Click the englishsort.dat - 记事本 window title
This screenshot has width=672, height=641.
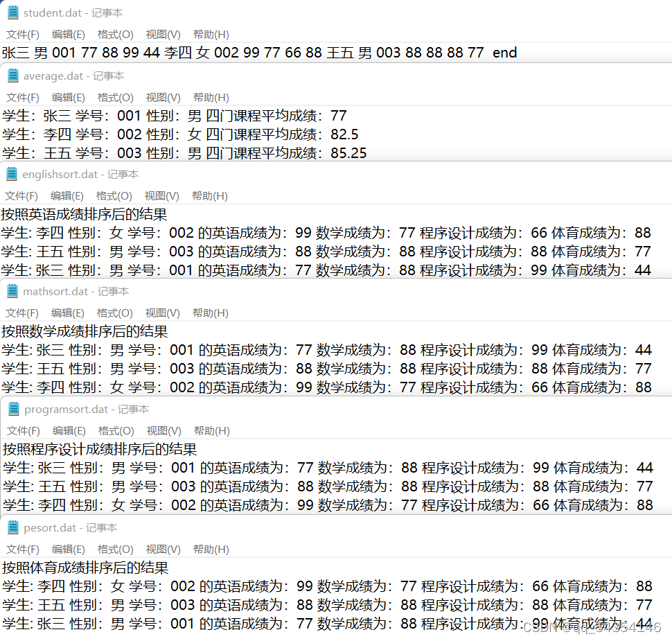pos(80,175)
